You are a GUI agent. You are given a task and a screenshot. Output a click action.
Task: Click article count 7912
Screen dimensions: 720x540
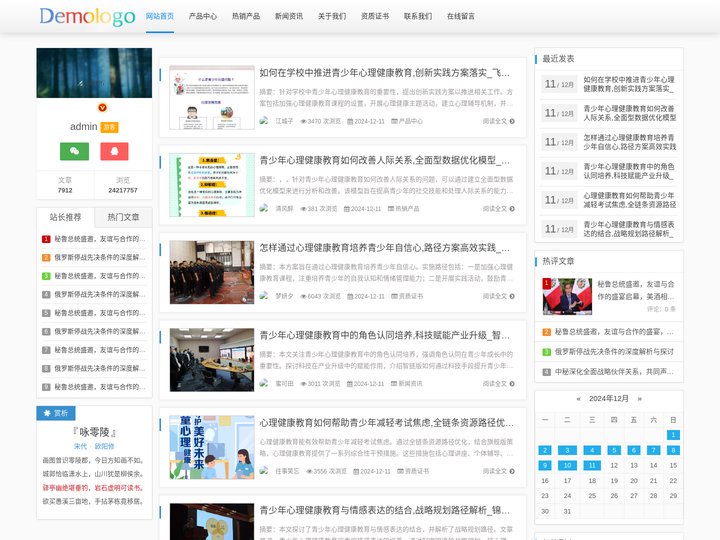(65, 190)
